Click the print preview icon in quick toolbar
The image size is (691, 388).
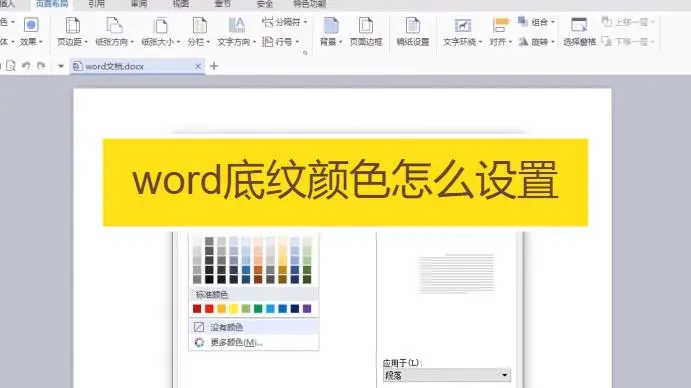click(11, 66)
